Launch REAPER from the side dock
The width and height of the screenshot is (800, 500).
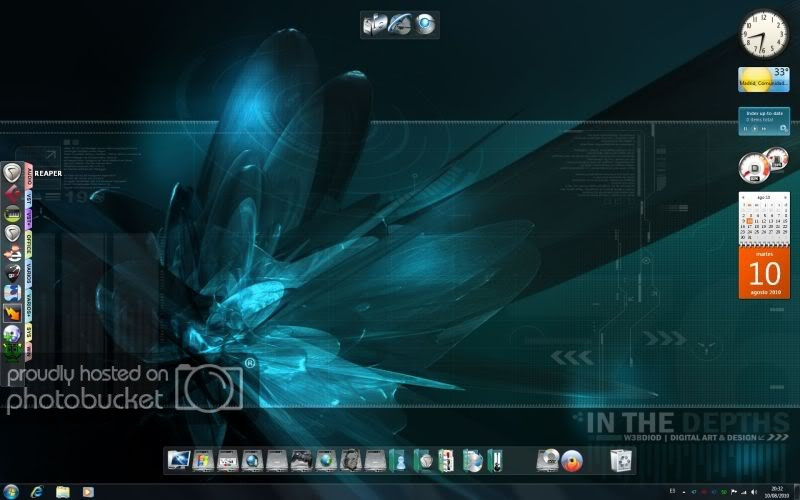coord(13,174)
